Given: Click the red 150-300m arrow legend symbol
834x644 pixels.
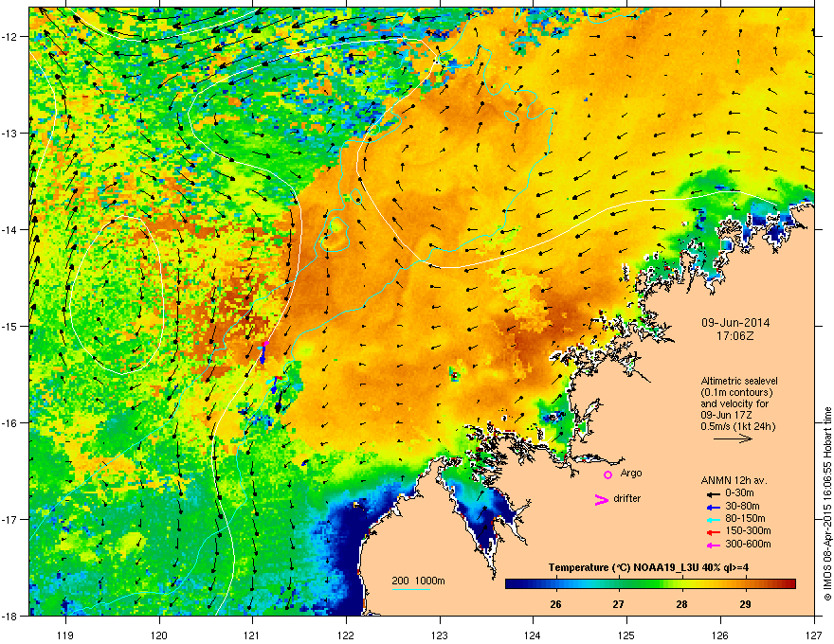Looking at the screenshot, I should [x=713, y=532].
